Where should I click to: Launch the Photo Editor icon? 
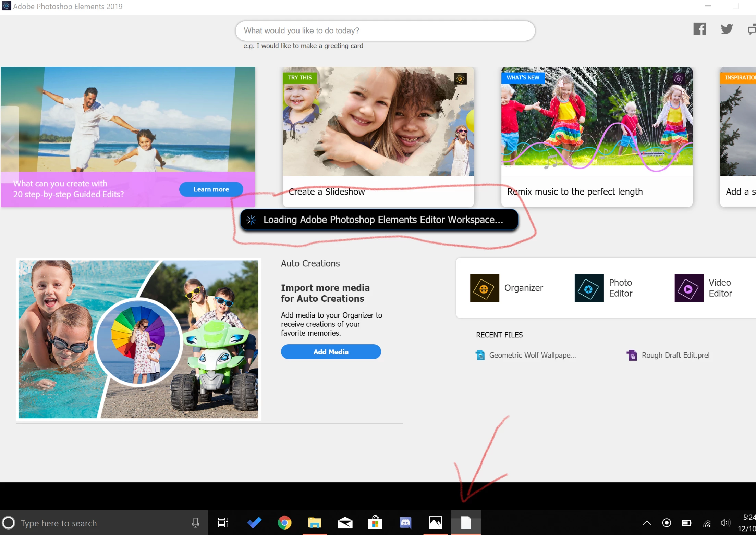click(x=589, y=288)
